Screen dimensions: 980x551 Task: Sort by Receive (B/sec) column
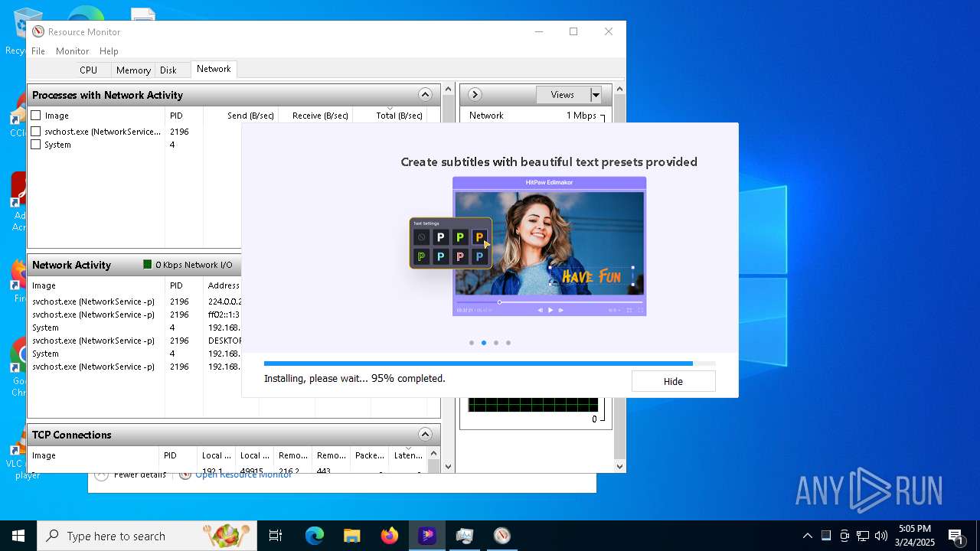tap(315, 116)
